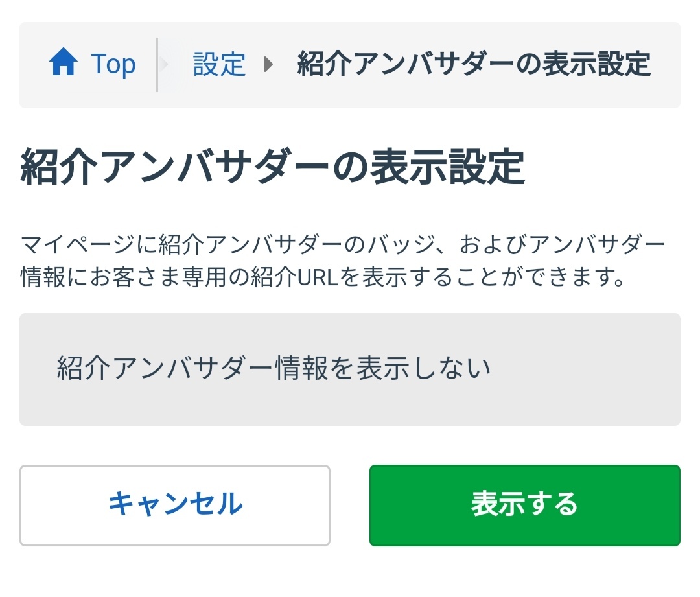Click the bold 紹介アンバサダーの表示設定 page heading
Image resolution: width=700 pixels, height=597 pixels.
point(272,168)
